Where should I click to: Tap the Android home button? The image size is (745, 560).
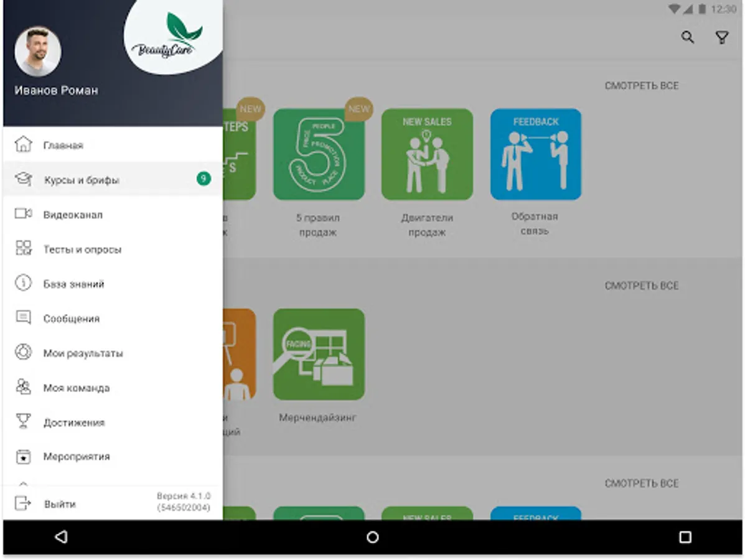372,537
